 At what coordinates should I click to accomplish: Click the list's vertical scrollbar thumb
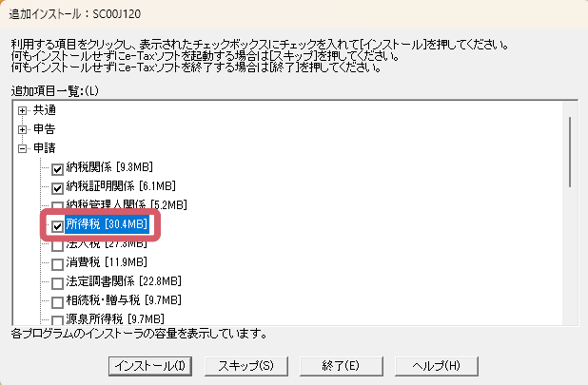[x=570, y=152]
